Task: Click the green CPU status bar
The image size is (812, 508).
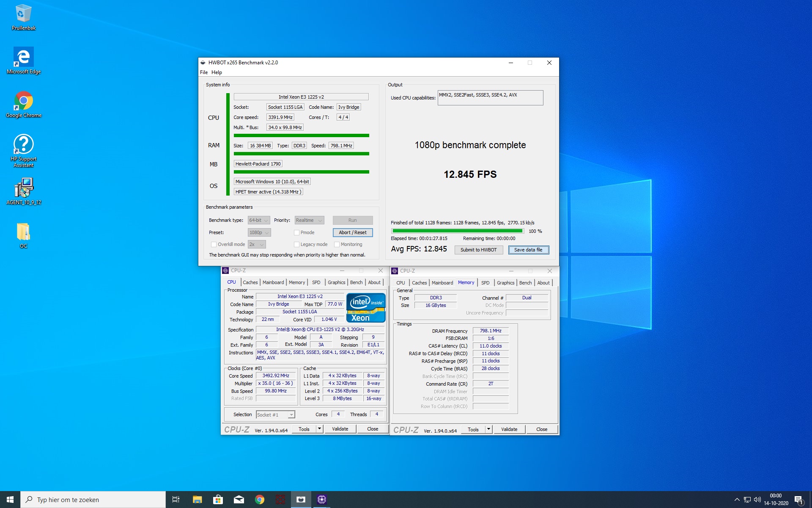Action: pos(302,135)
